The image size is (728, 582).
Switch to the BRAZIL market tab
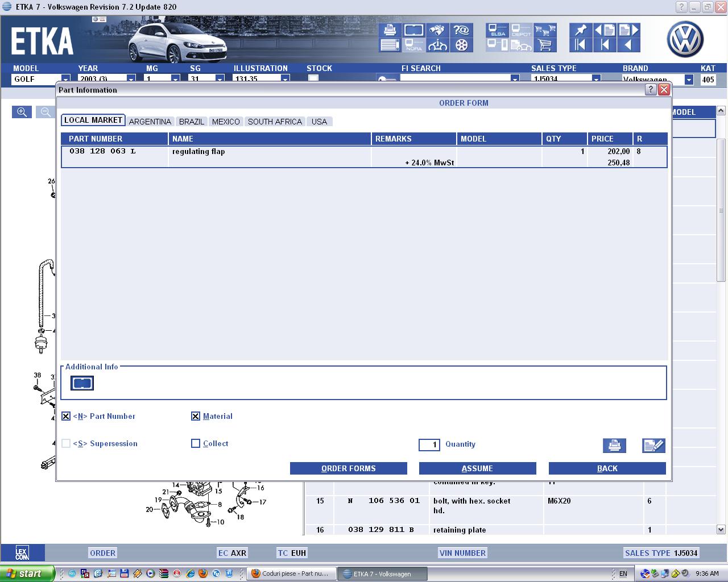click(191, 122)
